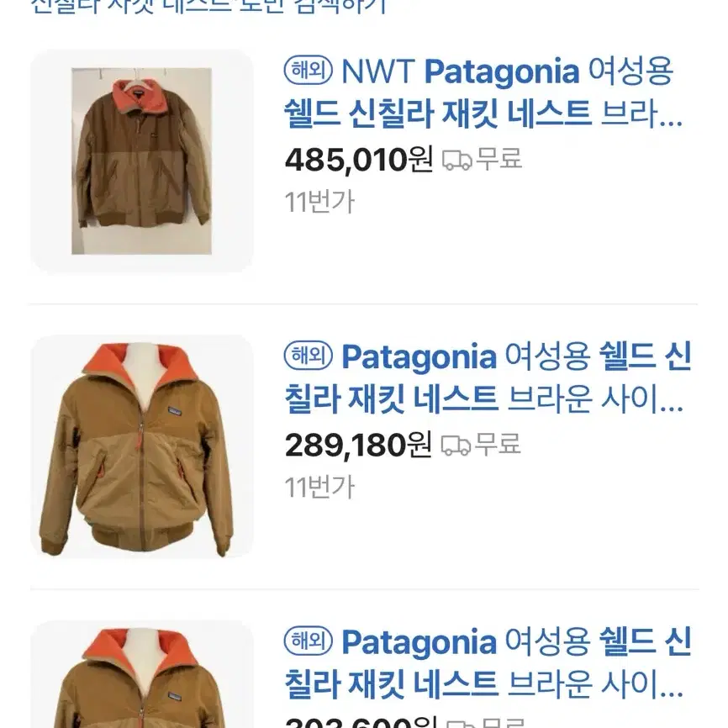Screen dimensions: 728x728
Task: Tap the 무료 shipping label next to 485,010원
Action: tap(499, 159)
